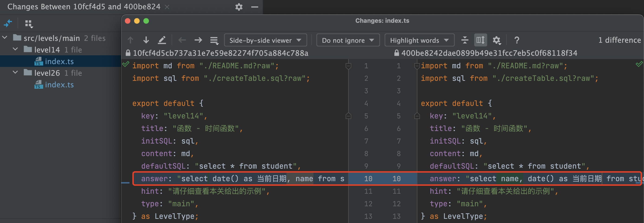Viewport: 644px width, 223px height.
Task: Go to previous file with left arrow
Action: [182, 40]
